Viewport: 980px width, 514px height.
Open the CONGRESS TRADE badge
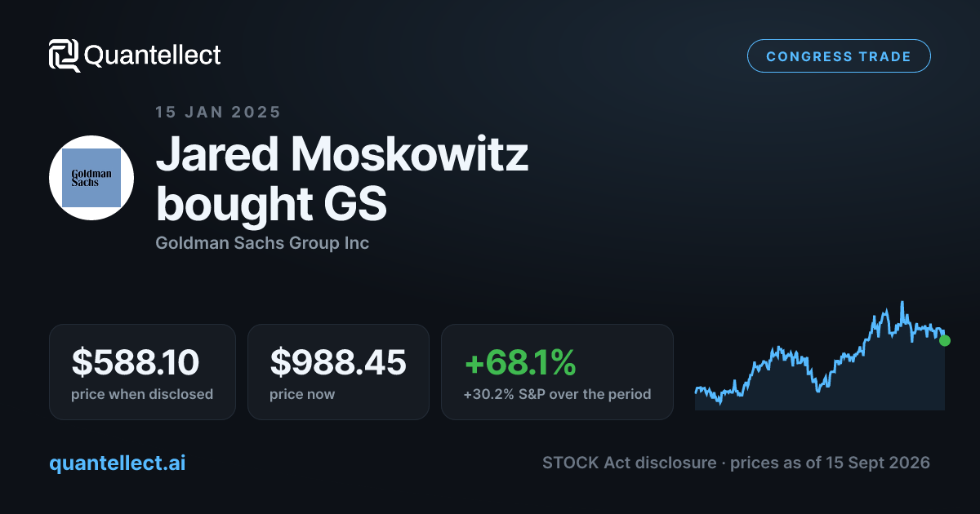pyautogui.click(x=839, y=56)
